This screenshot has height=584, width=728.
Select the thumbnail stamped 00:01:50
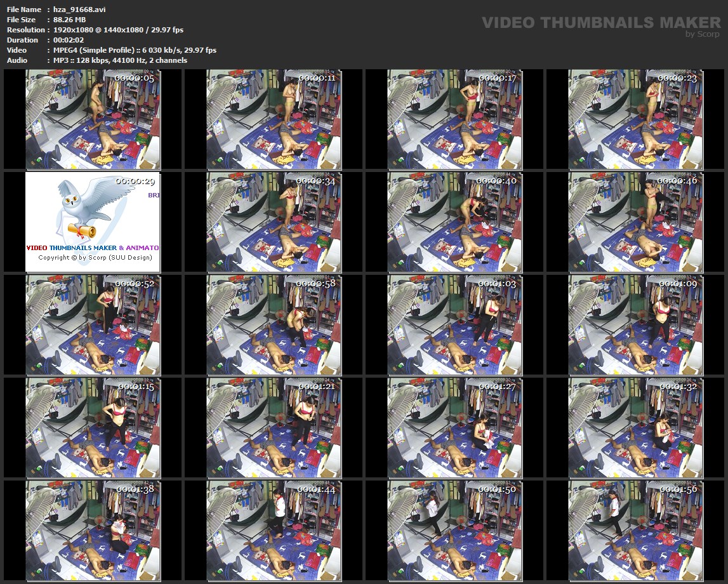tap(454, 531)
